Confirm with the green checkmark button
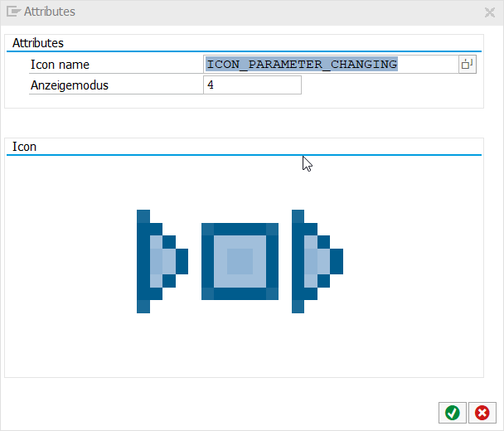The width and height of the screenshot is (504, 431). (453, 413)
